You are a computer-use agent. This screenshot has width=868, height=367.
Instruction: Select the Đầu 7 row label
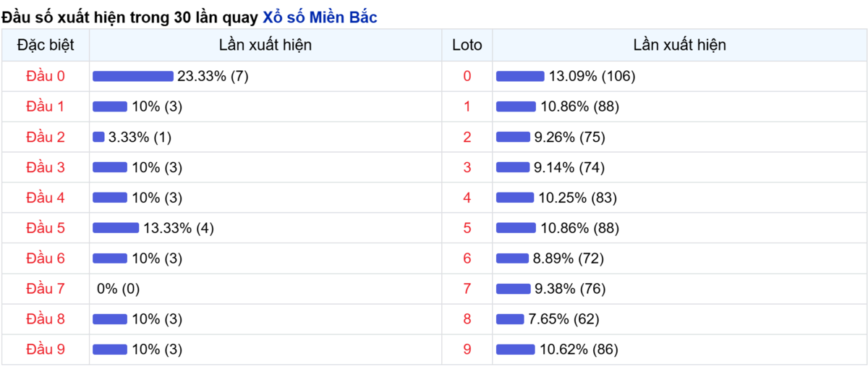(46, 289)
